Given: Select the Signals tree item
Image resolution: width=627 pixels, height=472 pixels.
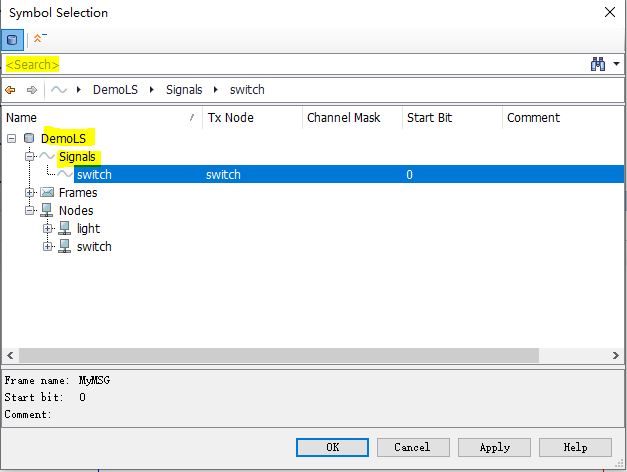Looking at the screenshot, I should click(77, 156).
